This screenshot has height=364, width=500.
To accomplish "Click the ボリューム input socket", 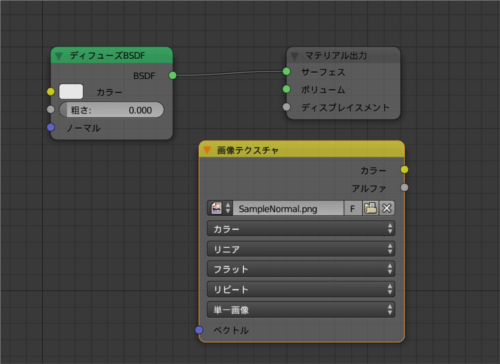I will pos(286,89).
